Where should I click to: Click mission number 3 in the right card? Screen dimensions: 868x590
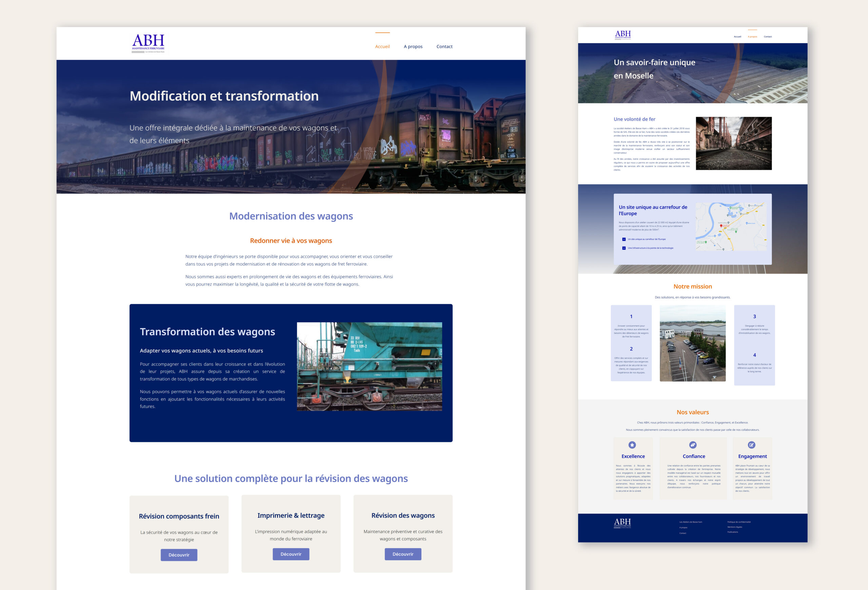tap(754, 317)
